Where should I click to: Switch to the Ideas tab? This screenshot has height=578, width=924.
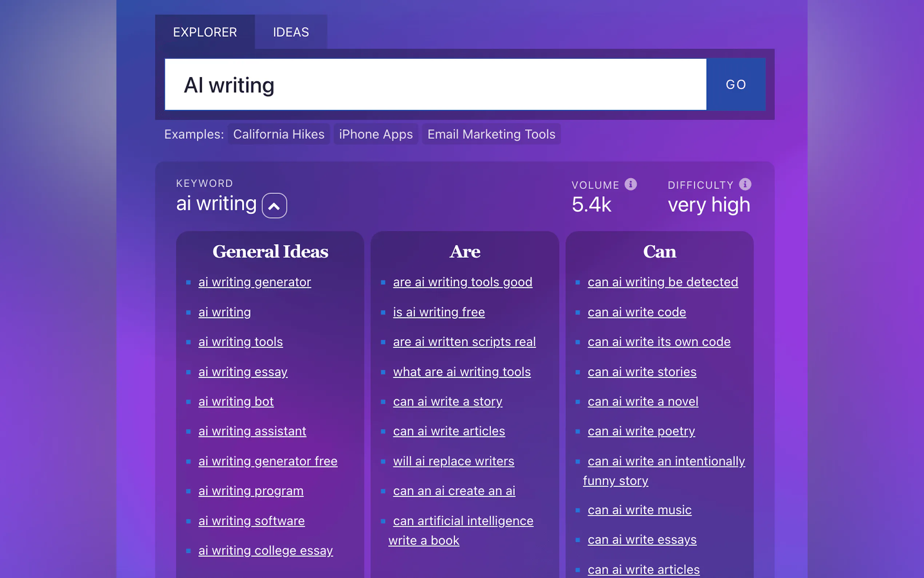[x=291, y=32]
